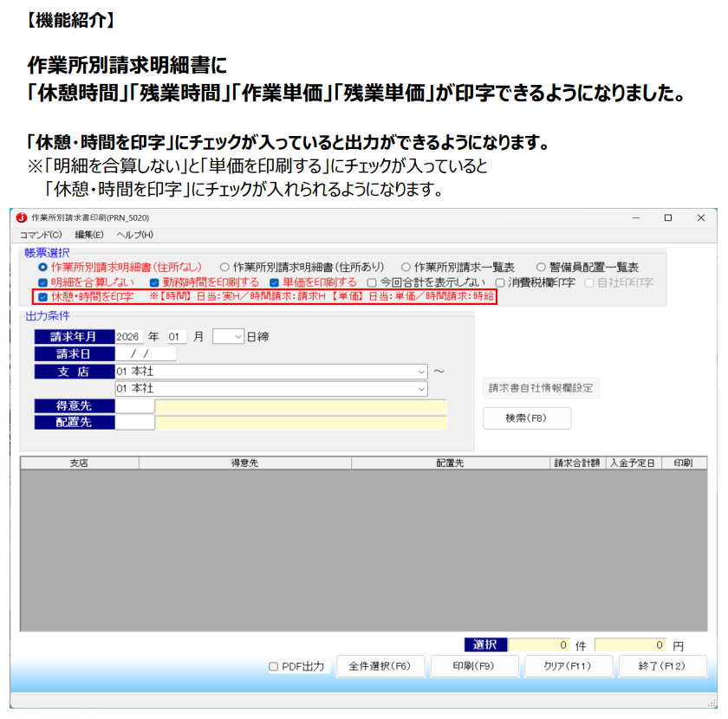The image size is (728, 719).
Task: Open the ヘルプ(H) menu
Action: (134, 235)
